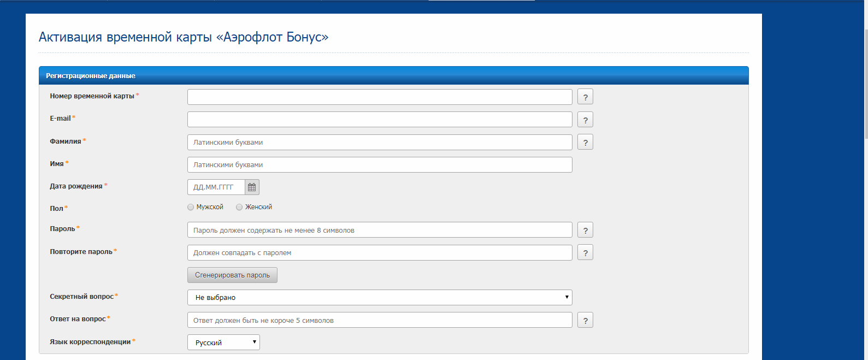Image resolution: width=868 pixels, height=360 pixels.
Task: Select Мужской gender radio button
Action: pos(191,207)
